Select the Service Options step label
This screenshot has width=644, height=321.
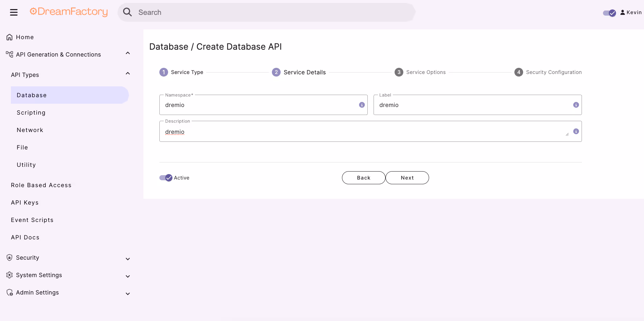[x=426, y=72]
